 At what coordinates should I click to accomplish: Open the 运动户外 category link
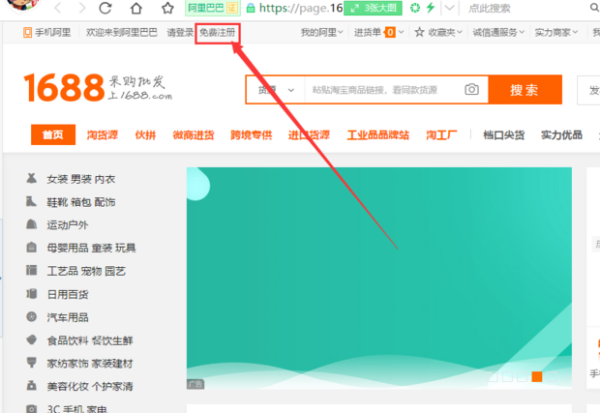tap(67, 225)
